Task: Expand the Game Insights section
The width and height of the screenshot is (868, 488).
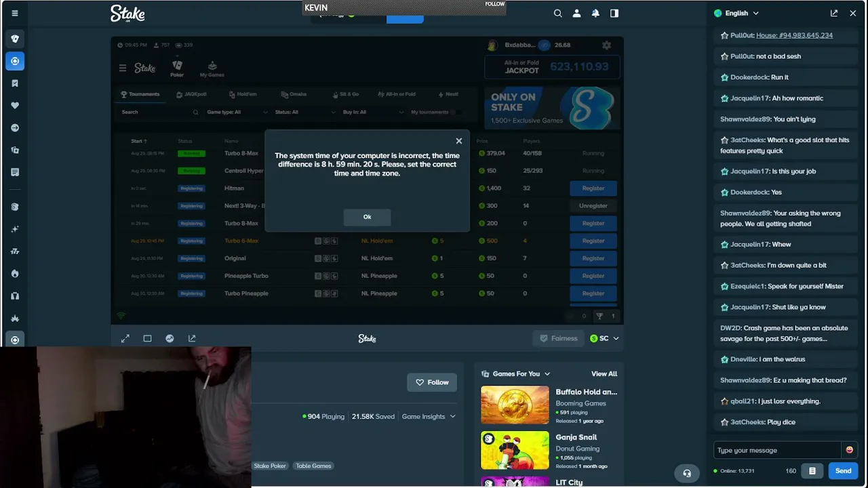Action: pyautogui.click(x=429, y=416)
